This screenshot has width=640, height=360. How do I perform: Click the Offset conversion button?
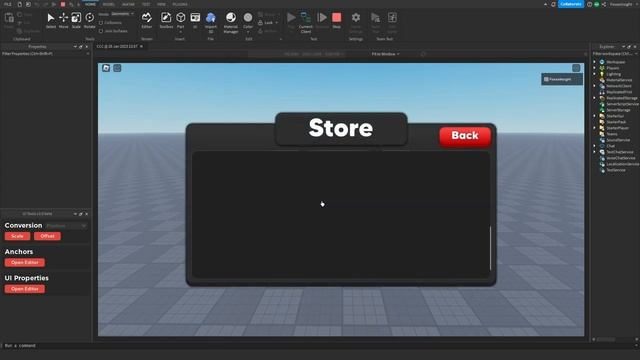pyautogui.click(x=47, y=236)
